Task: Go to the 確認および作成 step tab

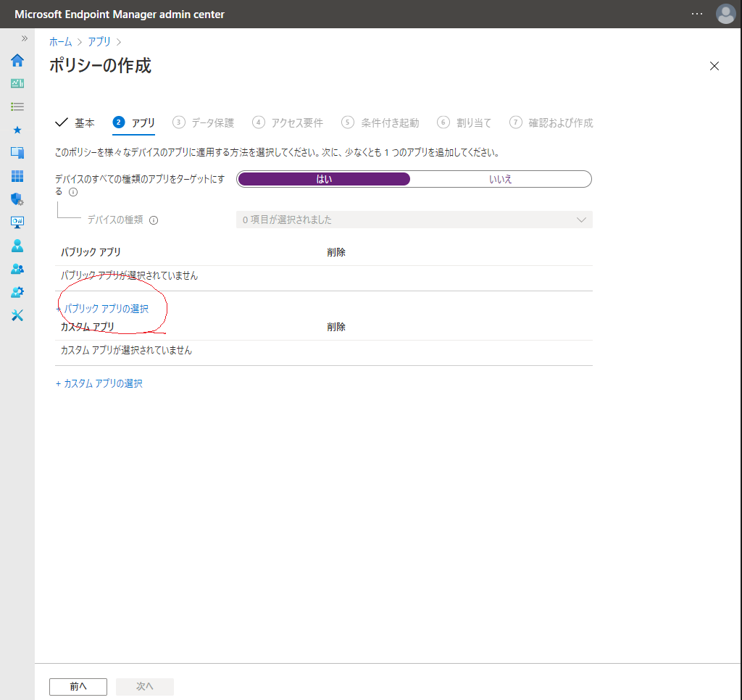Action: 551,123
